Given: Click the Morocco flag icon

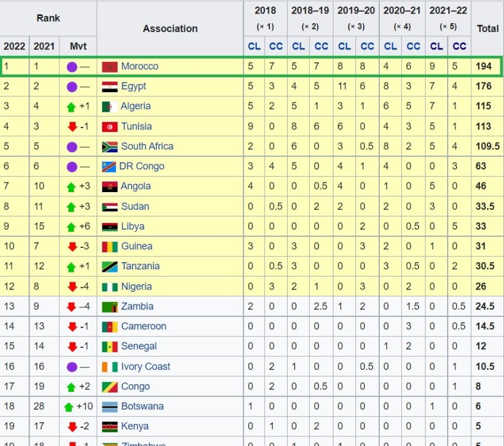Looking at the screenshot, I should point(109,67).
